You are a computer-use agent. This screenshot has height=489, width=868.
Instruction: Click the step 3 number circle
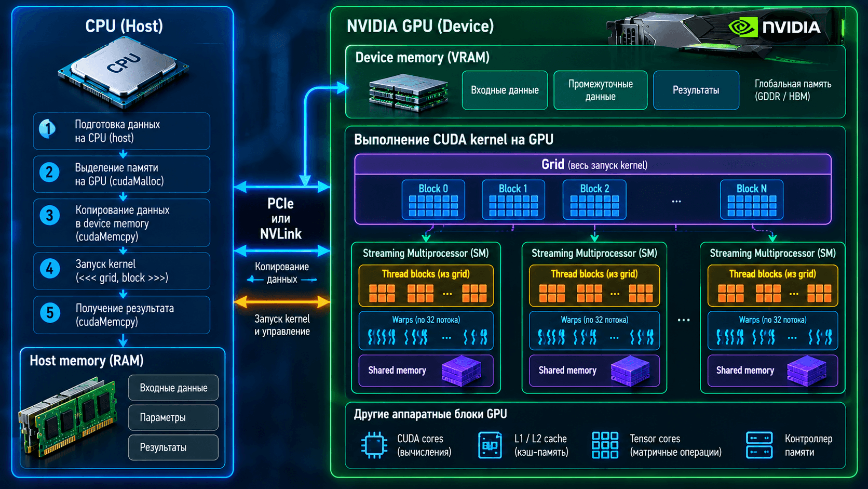coord(50,215)
